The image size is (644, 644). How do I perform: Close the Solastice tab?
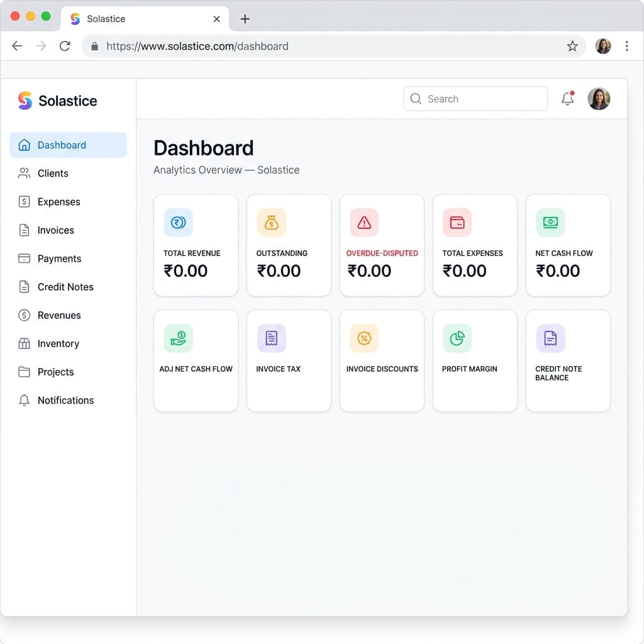pyautogui.click(x=216, y=19)
